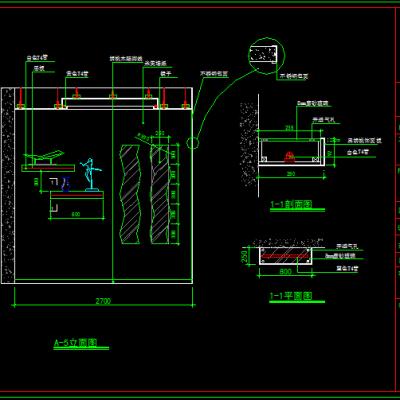Click the 250 depth dimension beside plan view

click(245, 256)
